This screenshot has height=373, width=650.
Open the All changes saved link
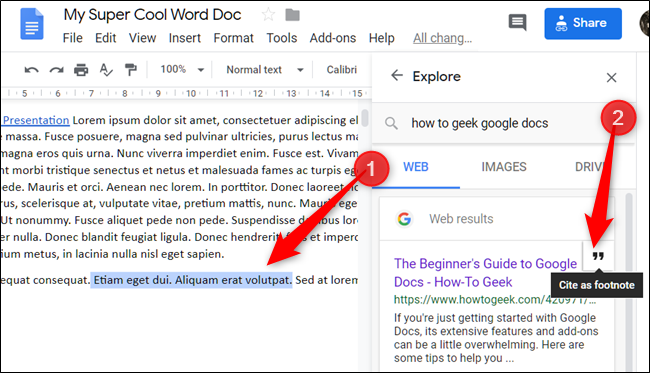(x=442, y=38)
